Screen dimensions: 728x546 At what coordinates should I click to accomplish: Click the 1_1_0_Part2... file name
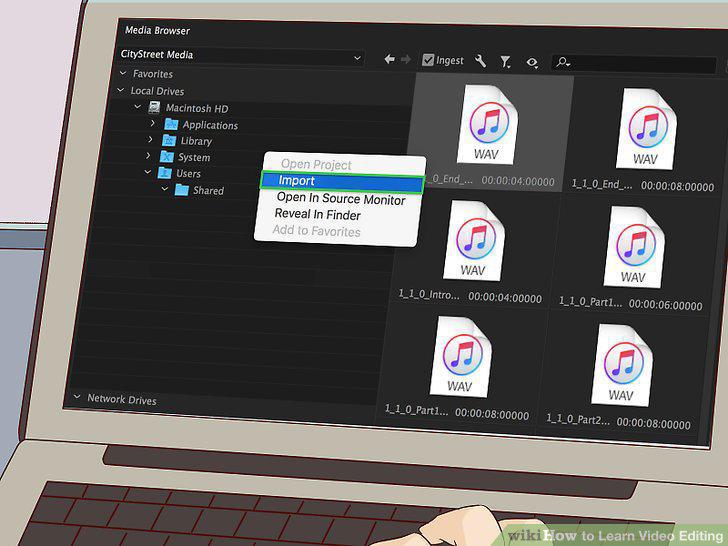578,418
